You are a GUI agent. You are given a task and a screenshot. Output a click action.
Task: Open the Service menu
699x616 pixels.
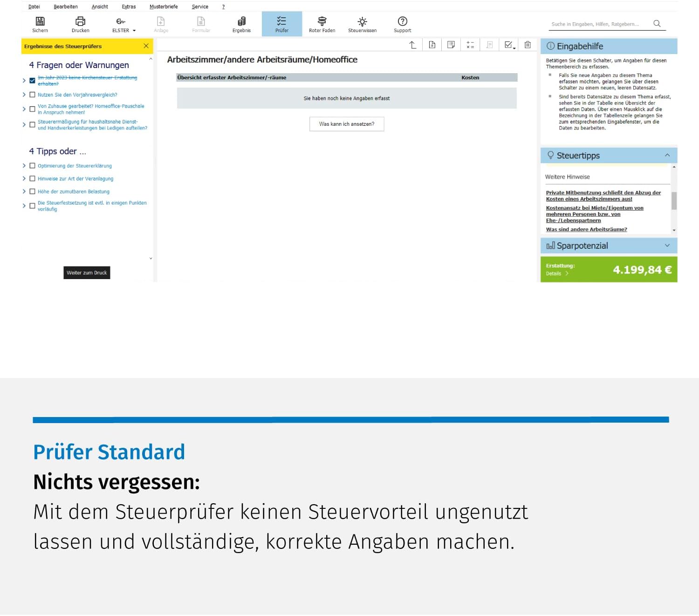(x=200, y=7)
